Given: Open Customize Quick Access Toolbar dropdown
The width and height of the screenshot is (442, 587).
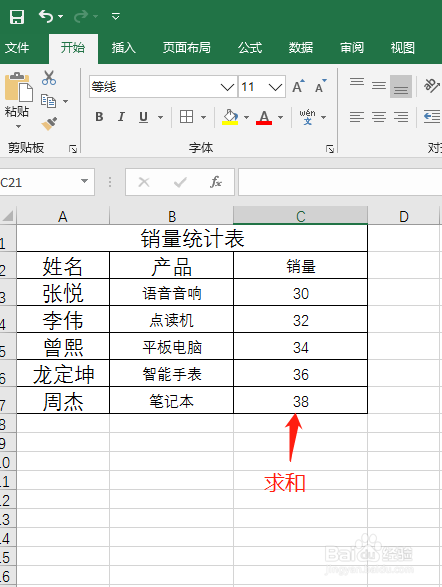Looking at the screenshot, I should pos(116,16).
